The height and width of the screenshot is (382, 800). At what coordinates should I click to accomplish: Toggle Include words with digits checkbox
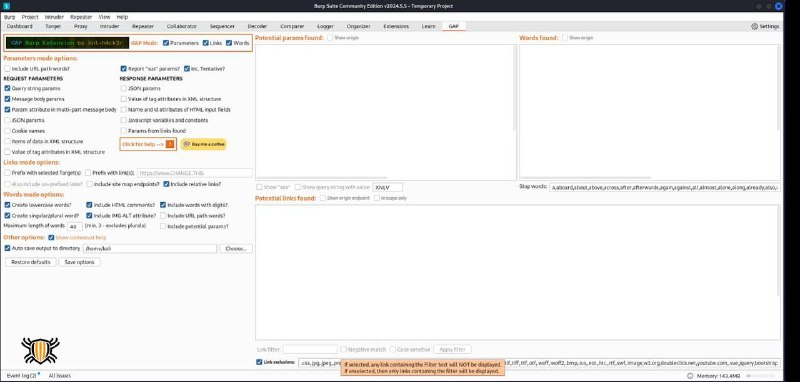click(163, 205)
